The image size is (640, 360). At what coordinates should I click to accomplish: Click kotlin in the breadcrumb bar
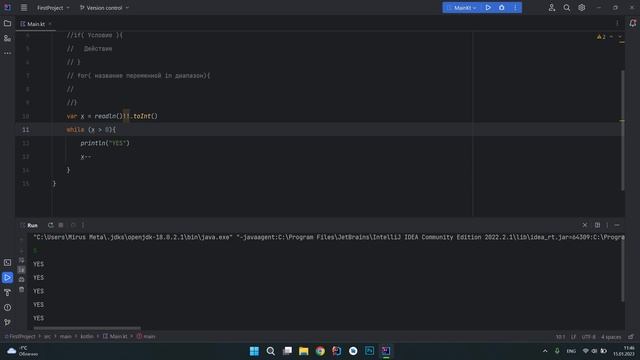(87, 337)
